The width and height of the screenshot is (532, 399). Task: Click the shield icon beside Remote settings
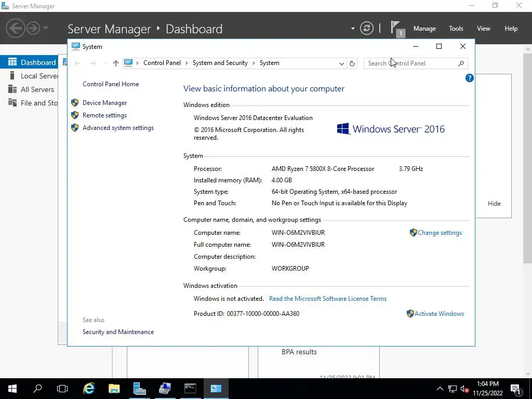pos(75,115)
